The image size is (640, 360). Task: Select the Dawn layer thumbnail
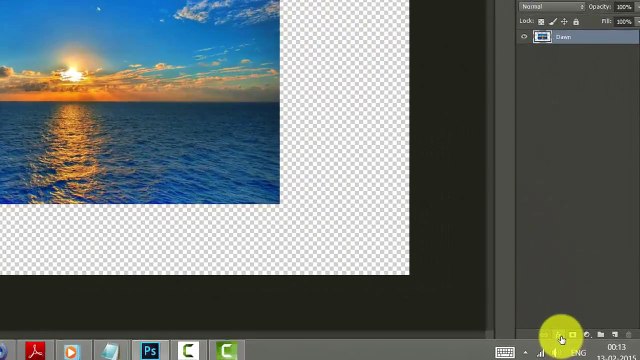pos(542,37)
